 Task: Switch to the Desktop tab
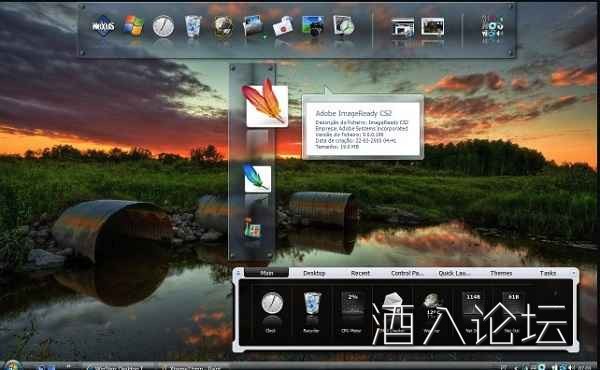(314, 273)
